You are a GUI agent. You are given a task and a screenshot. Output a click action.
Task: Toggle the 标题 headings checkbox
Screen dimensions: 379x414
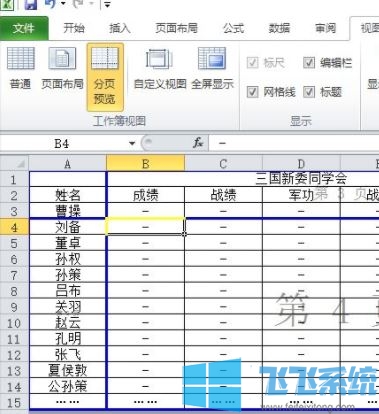tap(309, 92)
